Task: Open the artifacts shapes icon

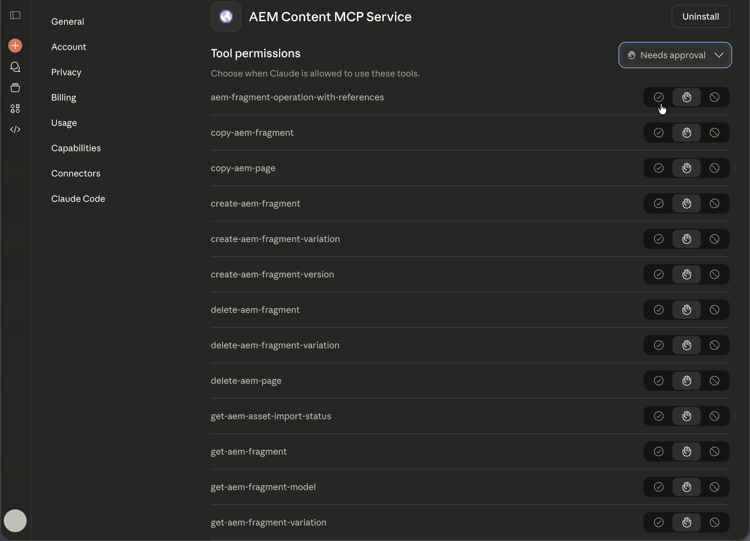Action: click(15, 109)
